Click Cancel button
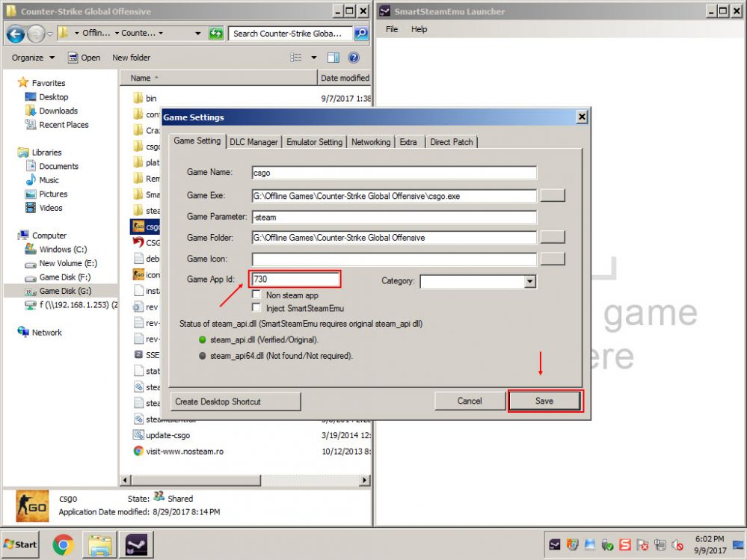The height and width of the screenshot is (560, 747). [470, 401]
